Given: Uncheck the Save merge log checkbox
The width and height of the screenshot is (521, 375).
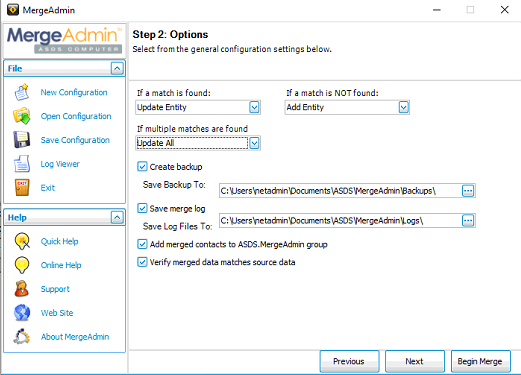Looking at the screenshot, I should (142, 208).
